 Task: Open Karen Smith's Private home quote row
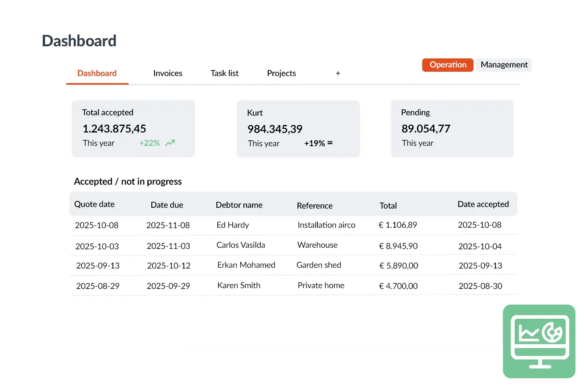coord(321,285)
